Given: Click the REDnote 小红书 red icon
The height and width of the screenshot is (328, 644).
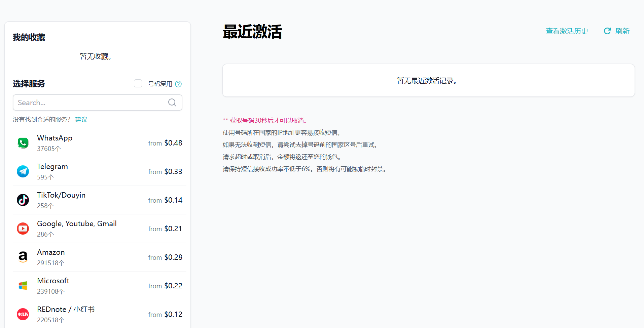Looking at the screenshot, I should pos(23,314).
